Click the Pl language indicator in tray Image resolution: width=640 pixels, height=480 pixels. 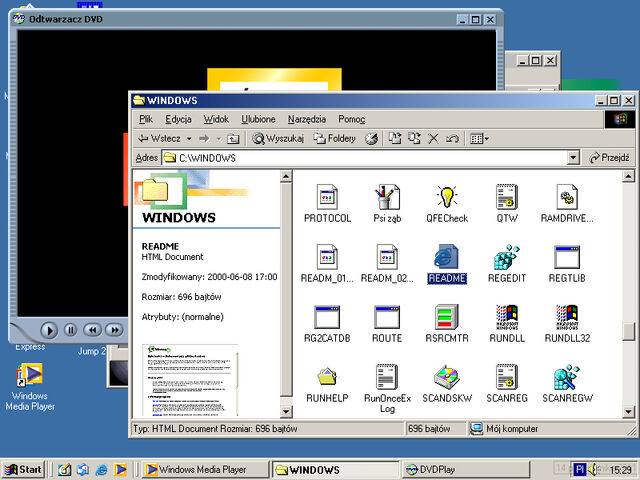click(x=580, y=470)
